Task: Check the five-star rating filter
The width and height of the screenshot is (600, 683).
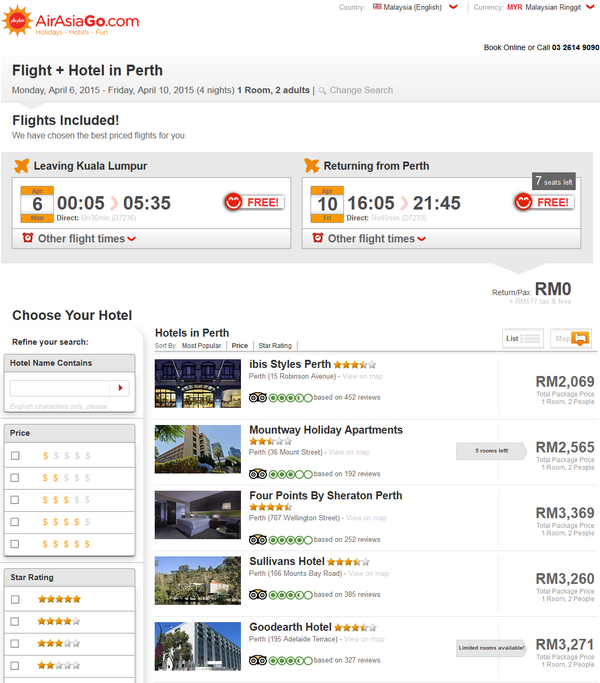Action: coord(15,599)
